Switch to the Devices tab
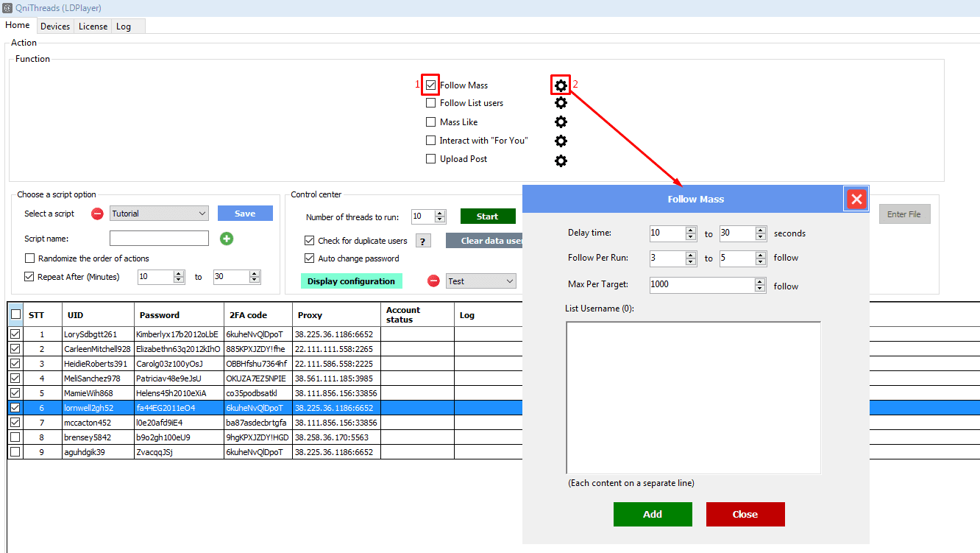 point(55,27)
